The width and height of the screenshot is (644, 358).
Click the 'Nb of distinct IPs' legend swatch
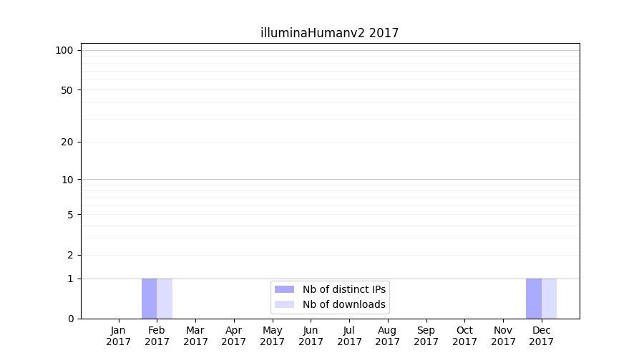pyautogui.click(x=284, y=289)
